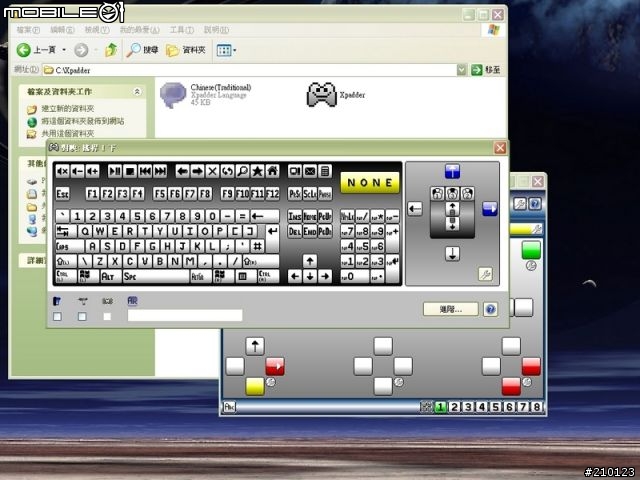The width and height of the screenshot is (640, 480).
Task: Open Xpadder main window help icon
Action: pyautogui.click(x=535, y=204)
